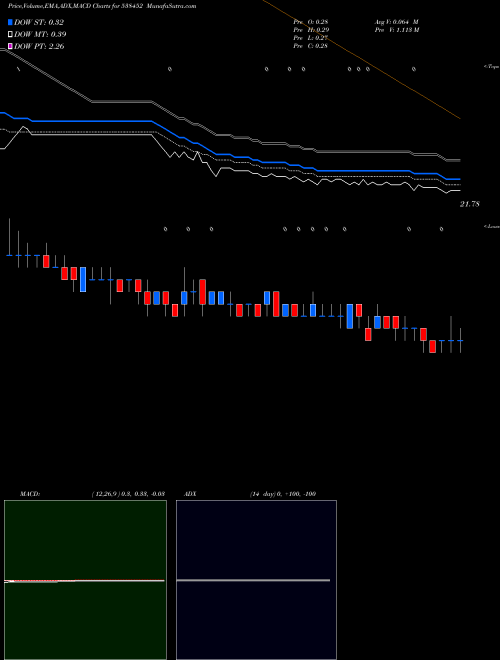Click the MACD (12,26,9) values text
The image size is (500, 660).
[x=128, y=494]
